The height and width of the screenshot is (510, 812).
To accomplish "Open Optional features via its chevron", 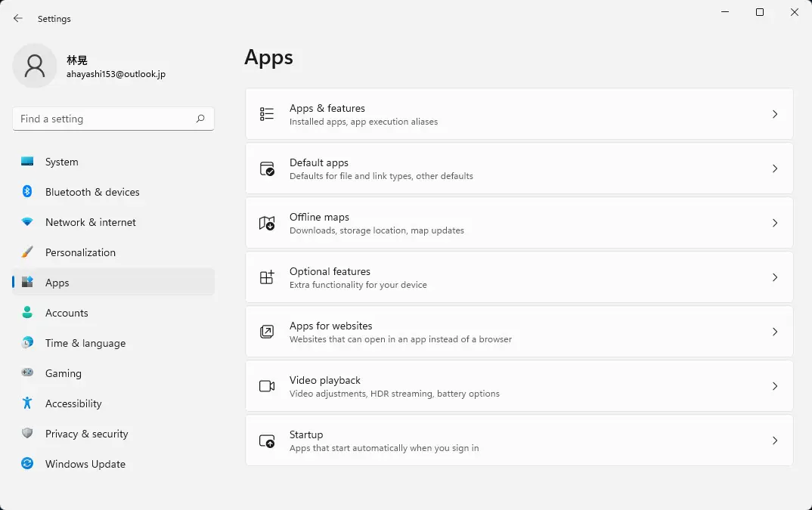I will click(774, 277).
